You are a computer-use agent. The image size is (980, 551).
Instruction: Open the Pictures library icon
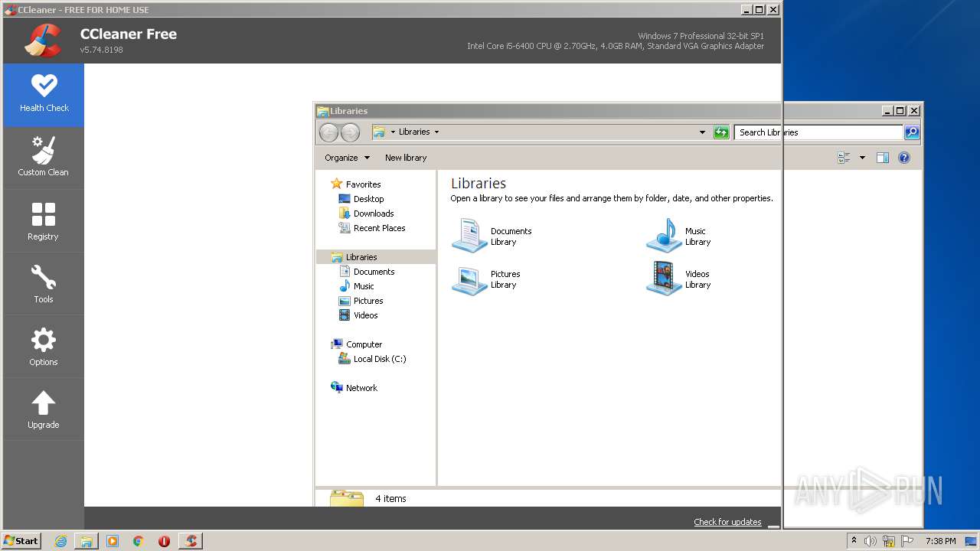point(469,279)
